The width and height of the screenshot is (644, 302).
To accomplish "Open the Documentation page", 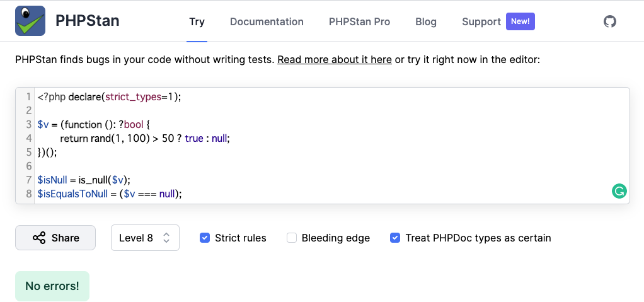I will 267,21.
